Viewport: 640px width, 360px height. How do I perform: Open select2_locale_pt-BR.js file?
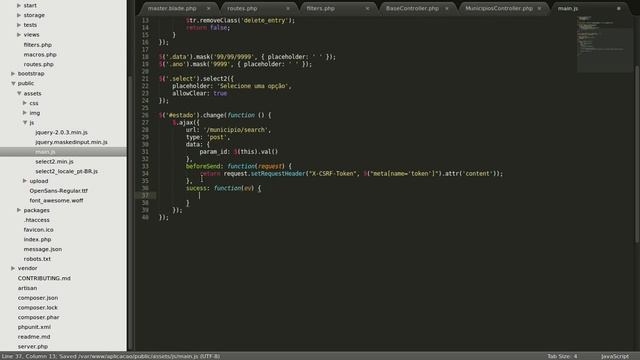click(x=67, y=171)
